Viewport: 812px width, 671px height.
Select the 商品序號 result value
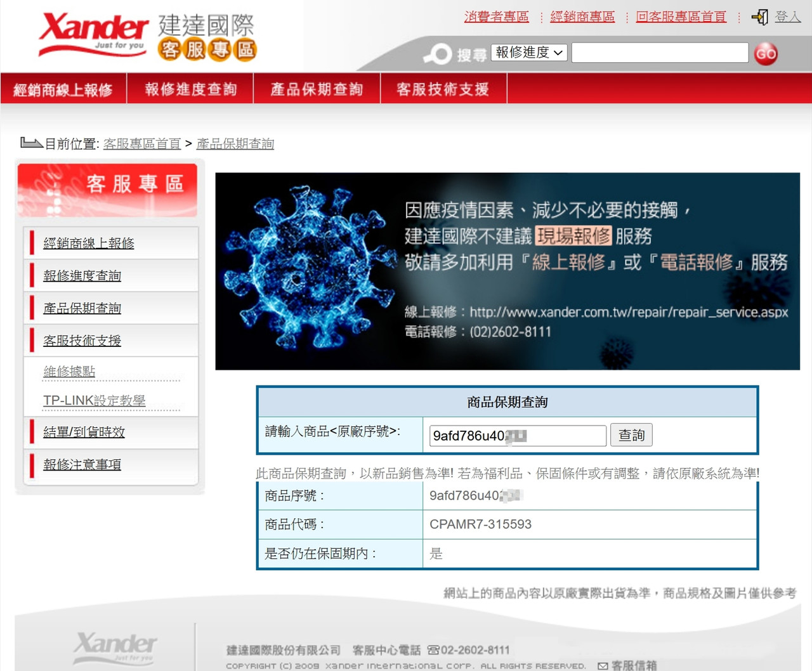(x=476, y=495)
